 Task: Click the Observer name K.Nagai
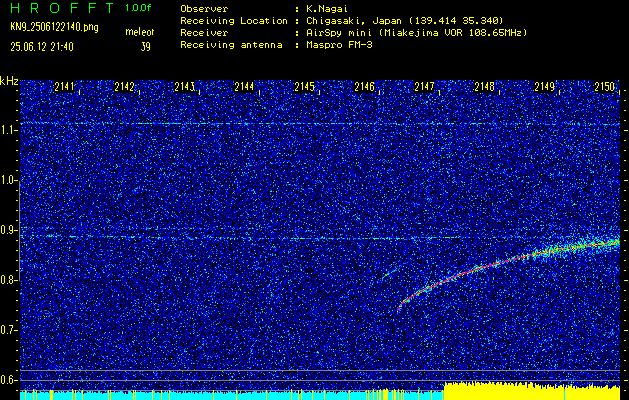pos(327,8)
